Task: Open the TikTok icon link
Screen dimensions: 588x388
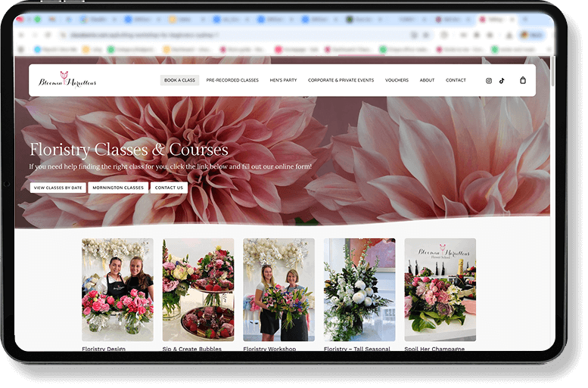Action: click(x=502, y=80)
